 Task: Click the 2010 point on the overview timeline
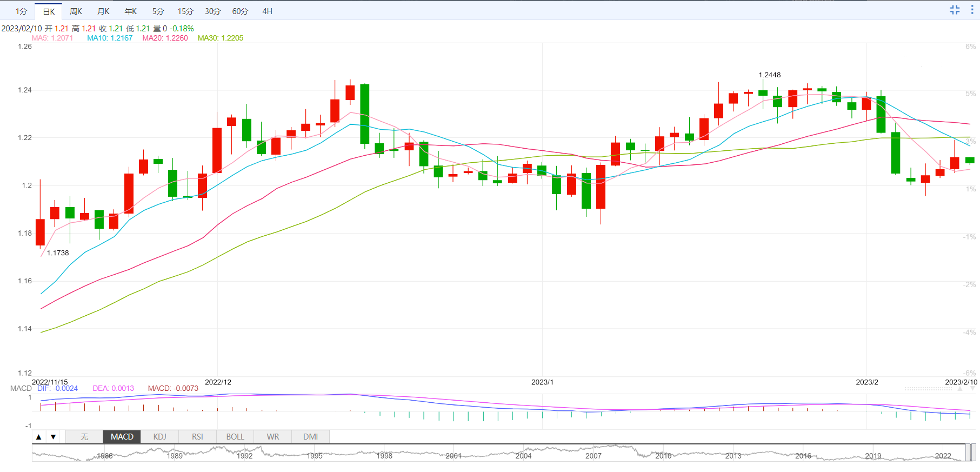(x=663, y=456)
